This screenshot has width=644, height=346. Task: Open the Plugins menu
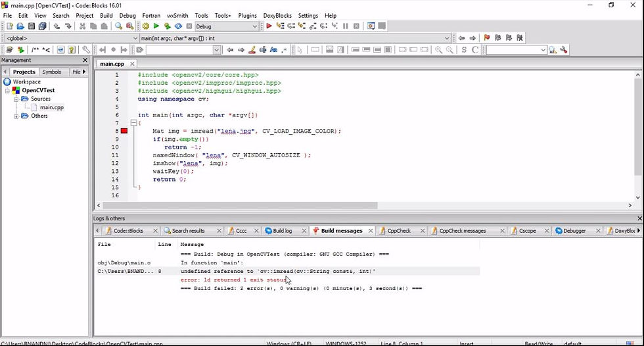click(247, 16)
